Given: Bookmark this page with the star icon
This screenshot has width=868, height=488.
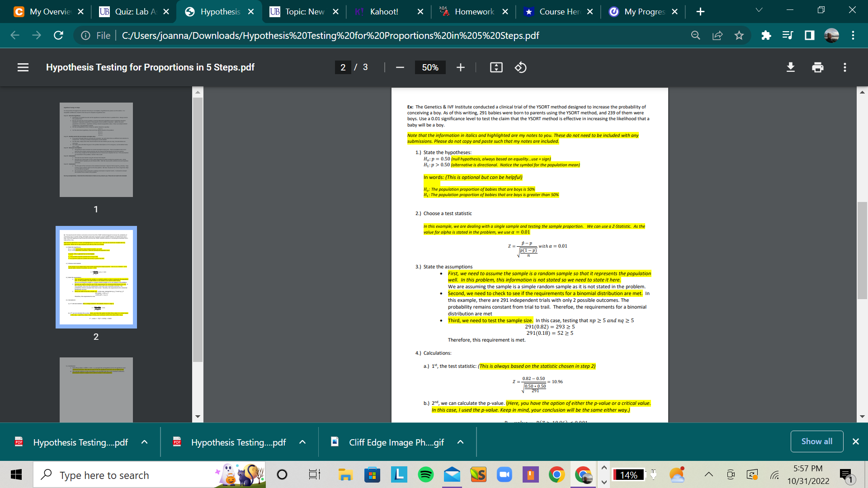Looking at the screenshot, I should [739, 35].
